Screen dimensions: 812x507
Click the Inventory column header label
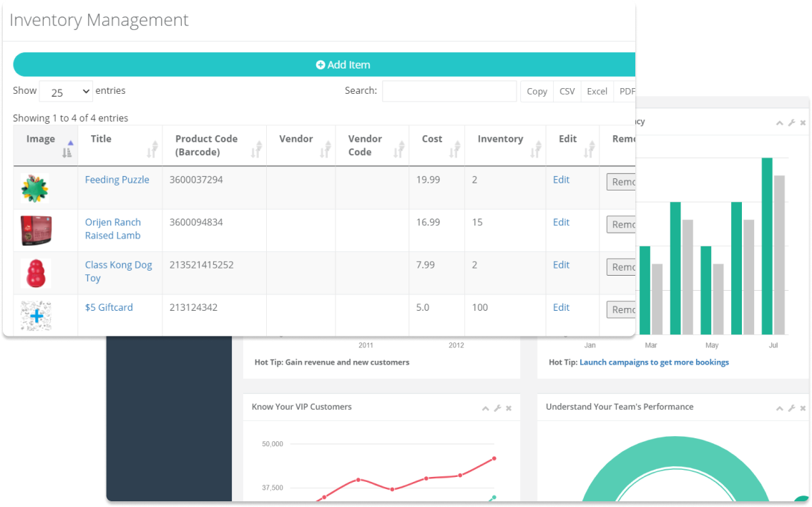point(500,139)
